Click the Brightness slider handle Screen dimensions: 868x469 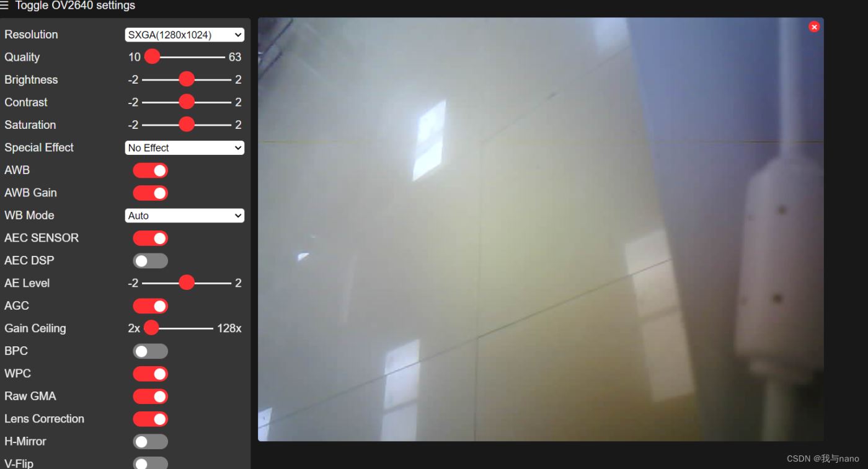(186, 79)
